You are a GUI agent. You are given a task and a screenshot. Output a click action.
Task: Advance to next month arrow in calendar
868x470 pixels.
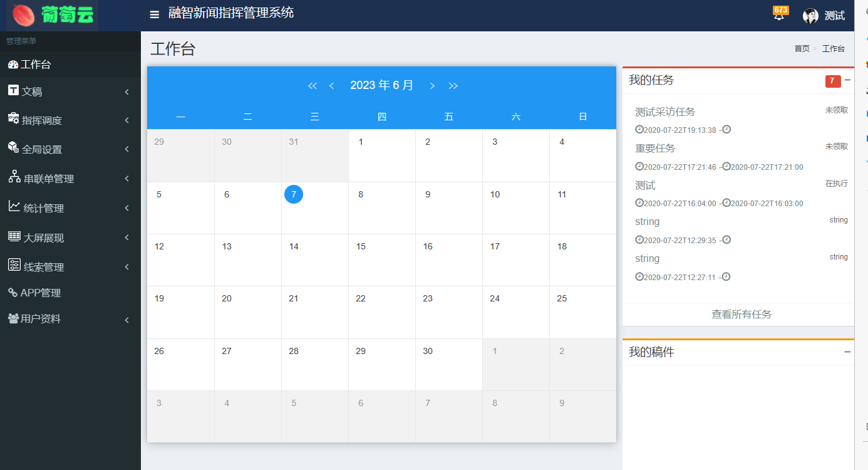(x=432, y=86)
